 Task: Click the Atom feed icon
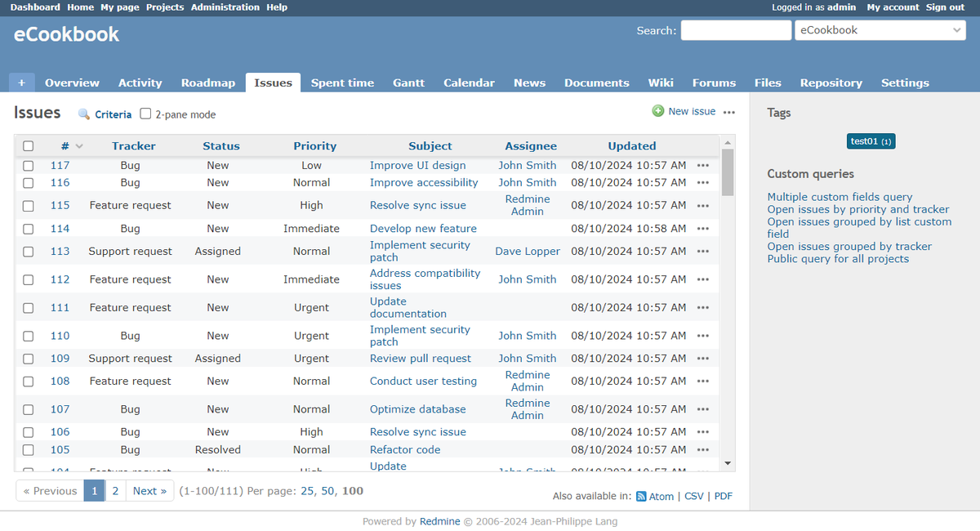click(641, 496)
